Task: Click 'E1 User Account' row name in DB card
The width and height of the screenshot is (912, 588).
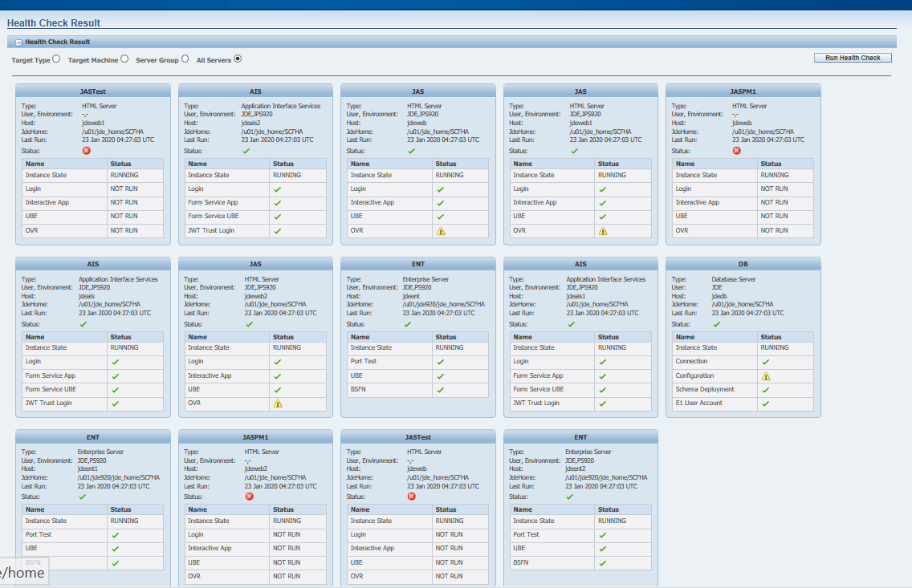Action: pyautogui.click(x=698, y=403)
